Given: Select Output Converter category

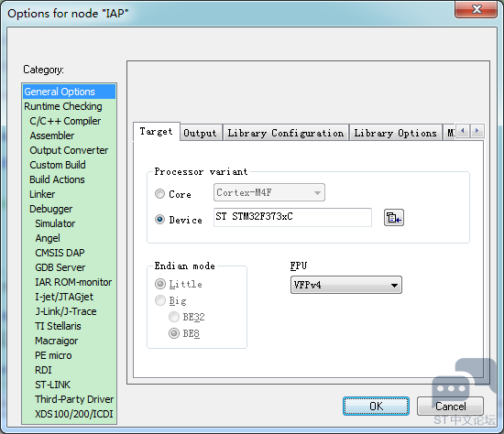Looking at the screenshot, I should pyautogui.click(x=69, y=150).
